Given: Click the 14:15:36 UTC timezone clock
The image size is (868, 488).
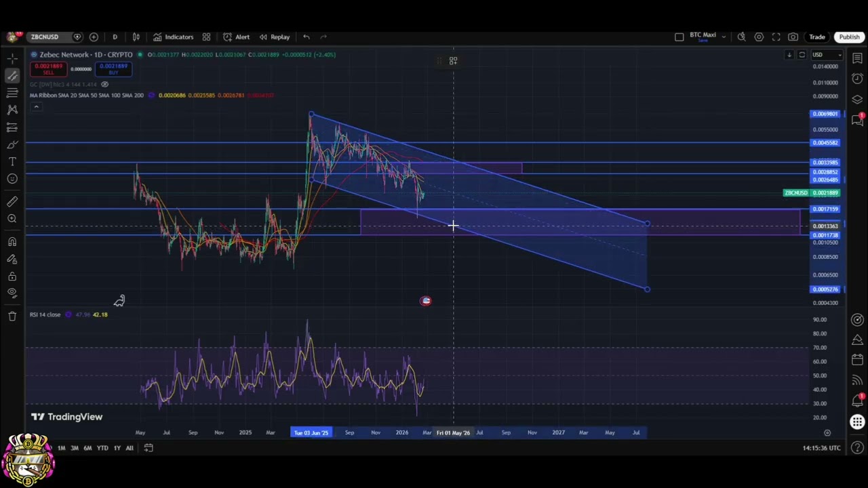Looking at the screenshot, I should [x=821, y=448].
